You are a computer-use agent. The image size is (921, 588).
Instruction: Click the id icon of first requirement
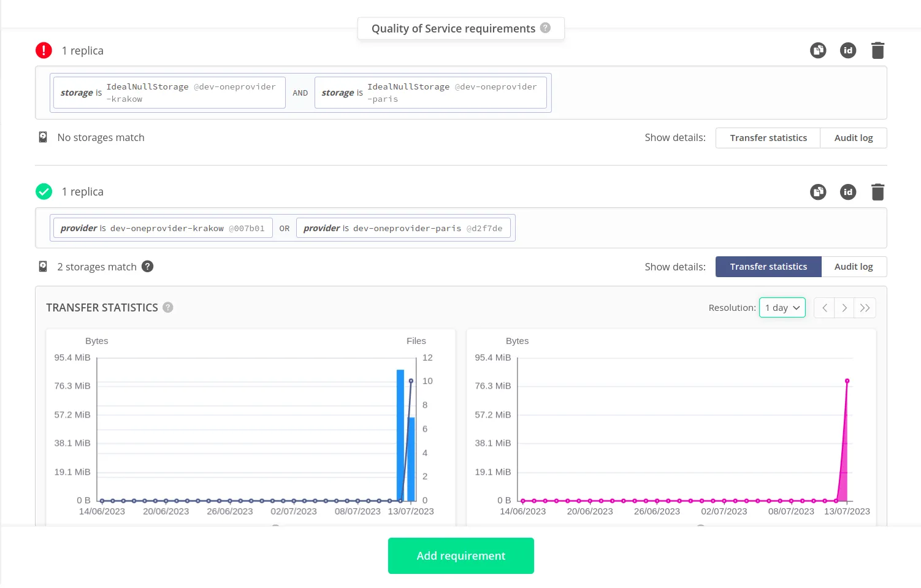pyautogui.click(x=847, y=50)
